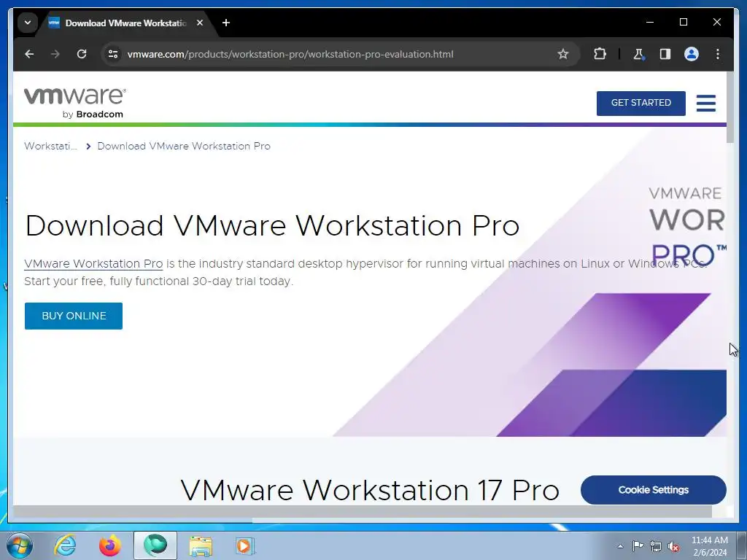
Task: Click the Workstati... breadcrumb link
Action: [50, 146]
